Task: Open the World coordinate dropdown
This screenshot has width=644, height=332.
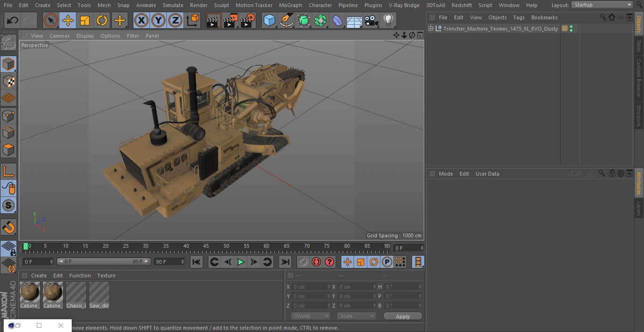Action: pyautogui.click(x=311, y=316)
